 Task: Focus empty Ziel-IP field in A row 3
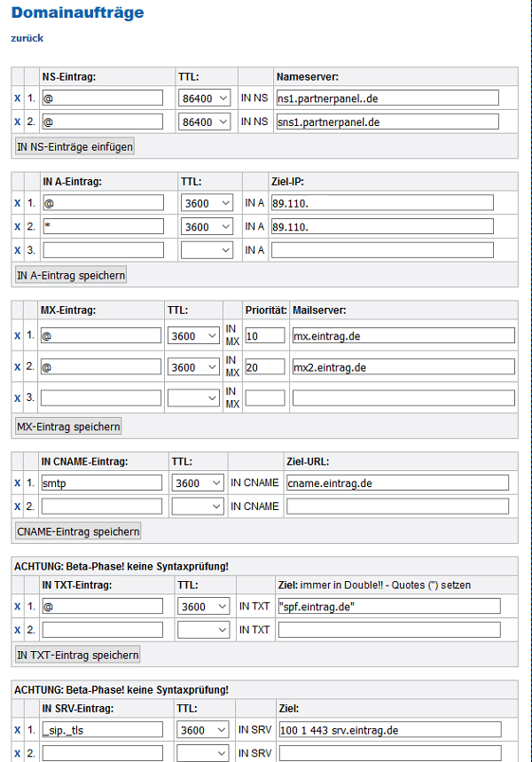coord(382,250)
